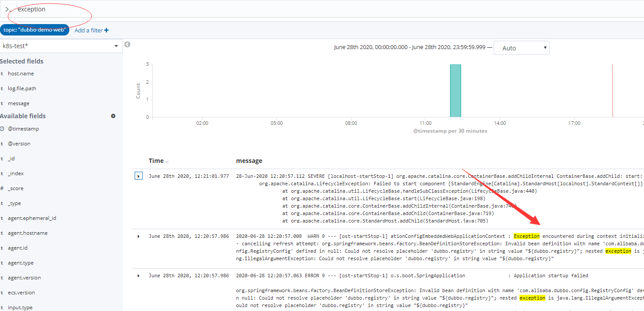The width and height of the screenshot is (644, 311).
Task: Select the host.name selected field
Action: 21,74
